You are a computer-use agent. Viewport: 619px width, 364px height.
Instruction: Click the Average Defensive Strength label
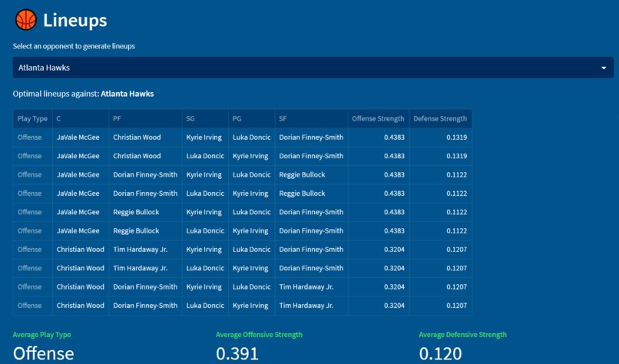click(462, 335)
